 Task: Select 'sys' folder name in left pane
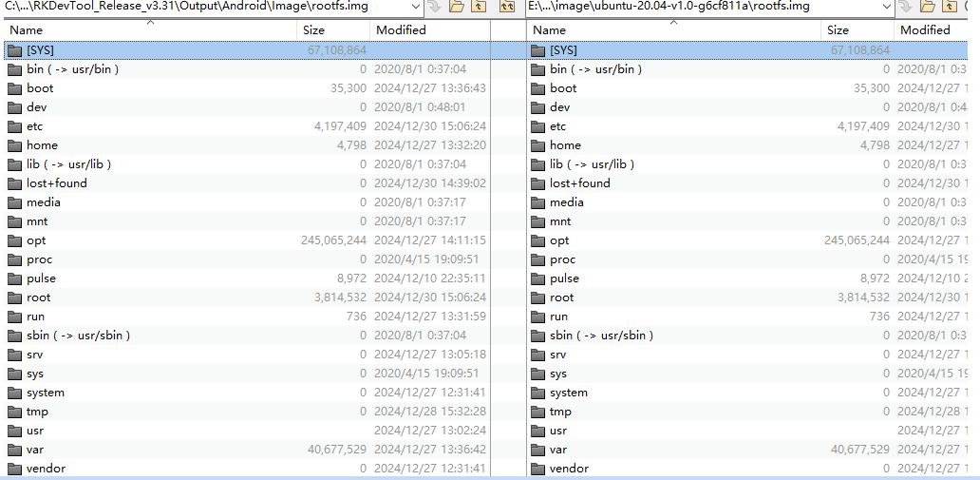(x=35, y=374)
